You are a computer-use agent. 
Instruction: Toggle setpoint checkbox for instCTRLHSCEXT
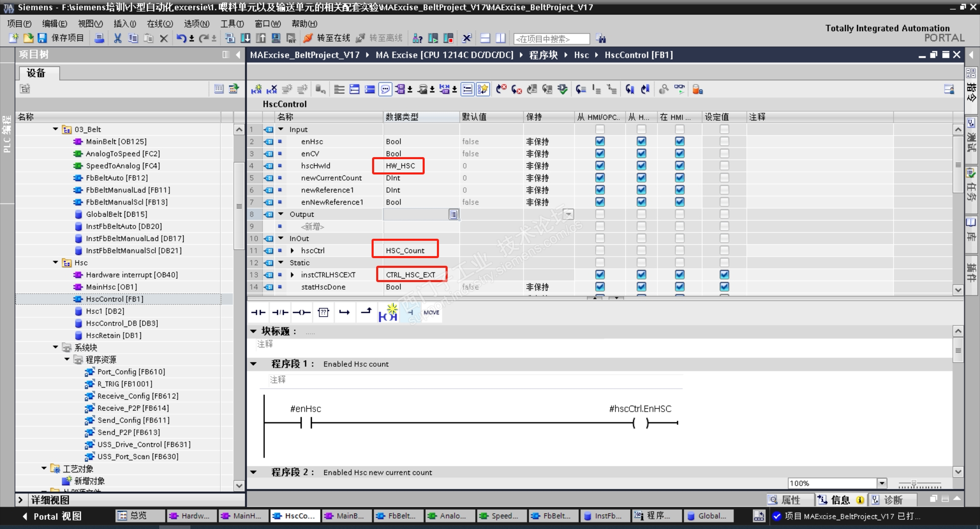724,274
